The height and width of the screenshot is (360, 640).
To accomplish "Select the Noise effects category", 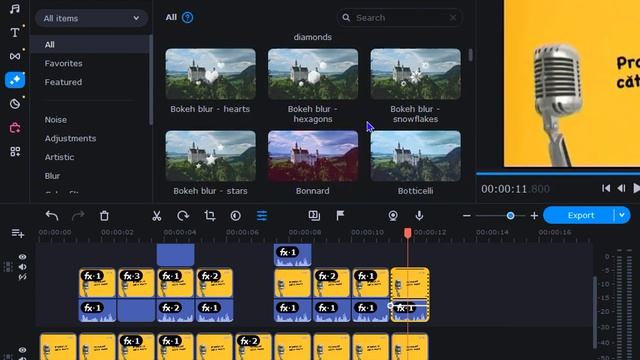I will click(56, 120).
